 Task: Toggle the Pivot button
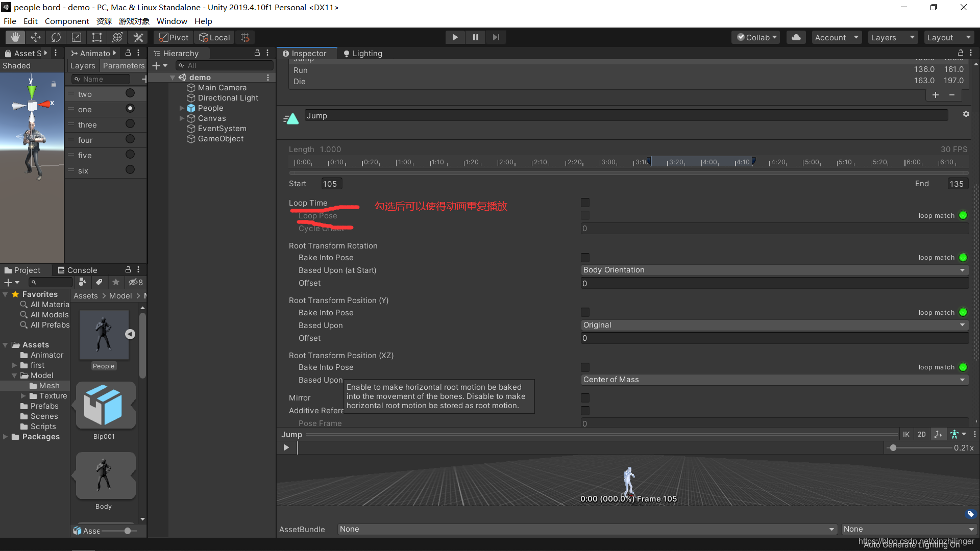[x=174, y=37]
